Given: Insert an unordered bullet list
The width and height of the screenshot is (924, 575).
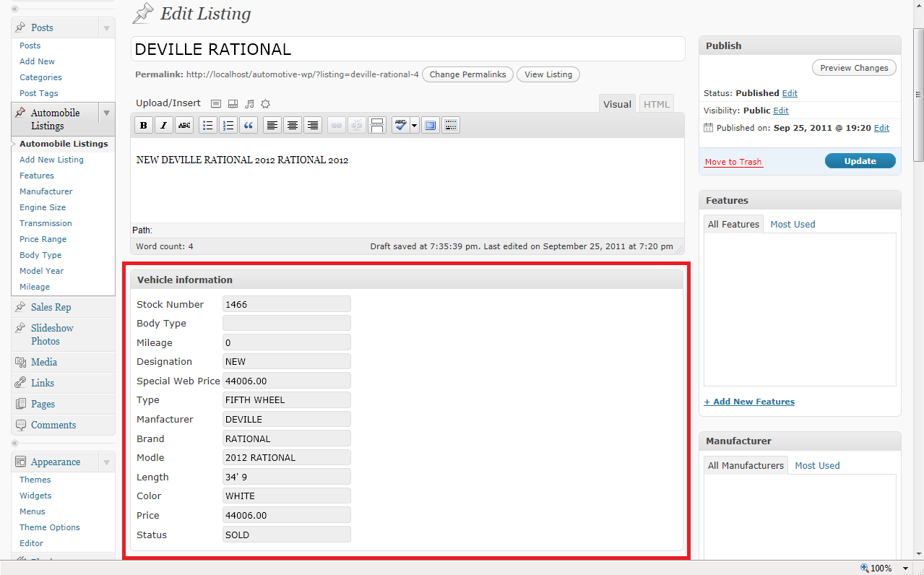Looking at the screenshot, I should click(x=208, y=126).
